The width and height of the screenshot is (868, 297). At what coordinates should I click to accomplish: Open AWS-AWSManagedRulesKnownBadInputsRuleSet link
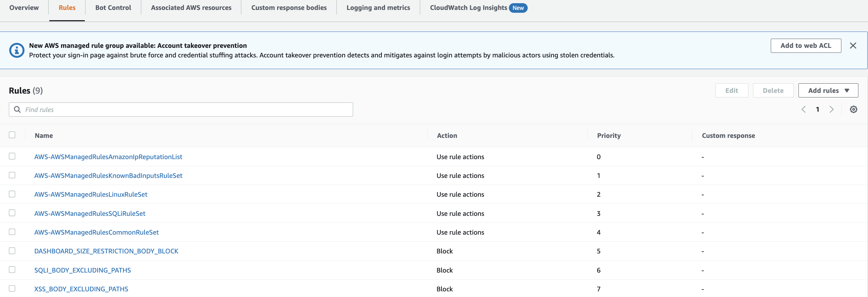point(108,176)
